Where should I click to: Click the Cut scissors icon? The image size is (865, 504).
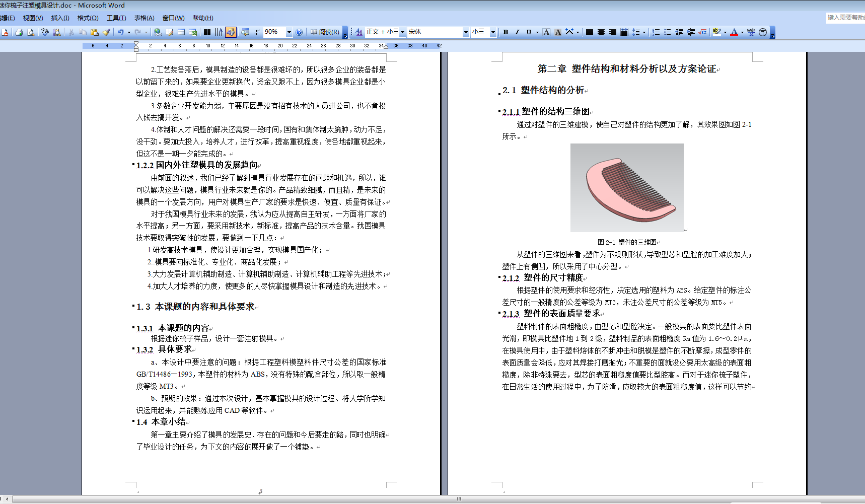[71, 32]
